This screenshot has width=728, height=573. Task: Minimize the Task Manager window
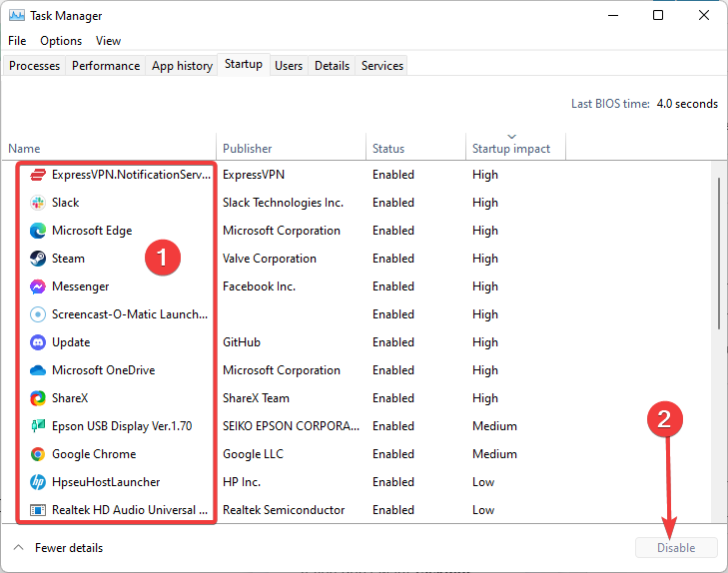pyautogui.click(x=613, y=15)
